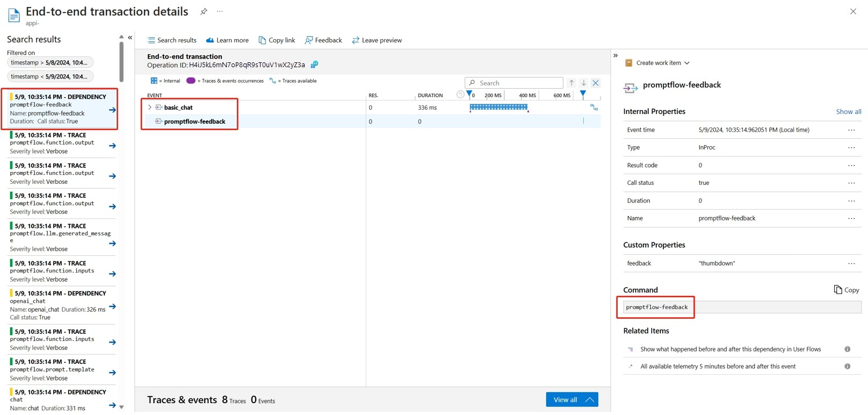868x415 pixels.
Task: Click scroll down arrow of search results
Action: [121, 407]
